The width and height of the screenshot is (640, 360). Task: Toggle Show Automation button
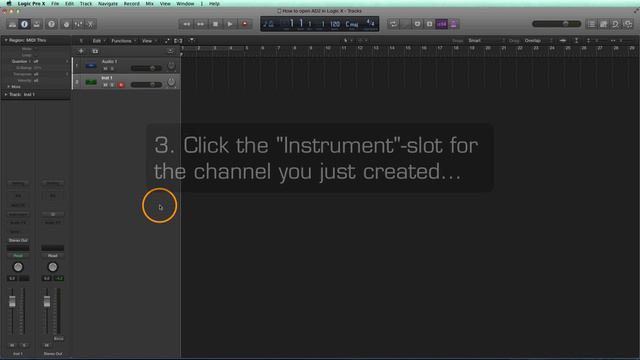[x=167, y=41]
